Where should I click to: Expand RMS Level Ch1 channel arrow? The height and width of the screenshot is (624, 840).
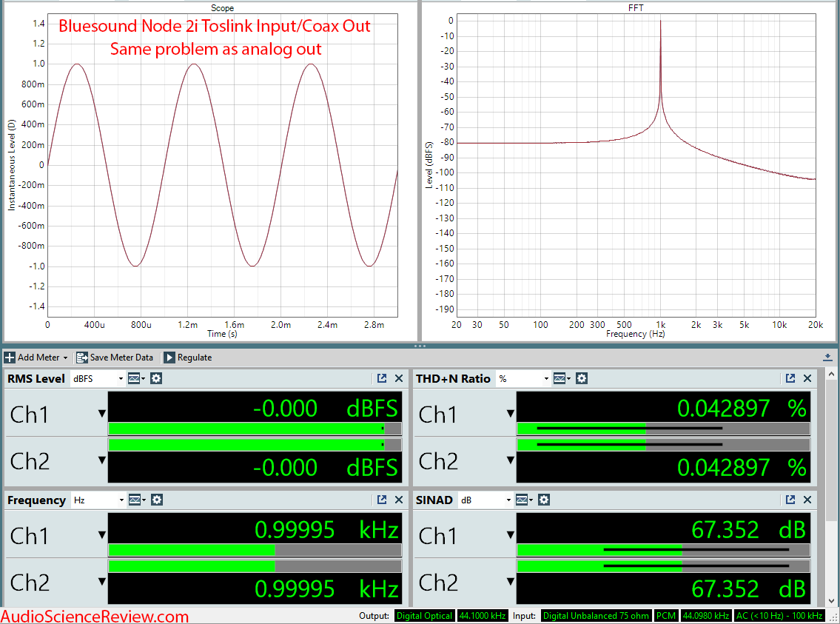[102, 414]
